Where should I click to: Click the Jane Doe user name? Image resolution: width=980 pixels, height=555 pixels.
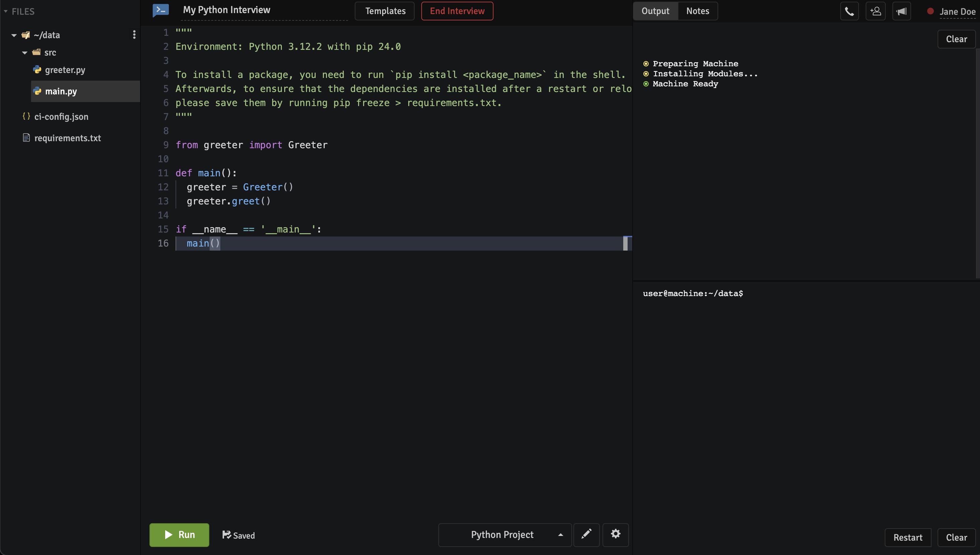pyautogui.click(x=957, y=12)
